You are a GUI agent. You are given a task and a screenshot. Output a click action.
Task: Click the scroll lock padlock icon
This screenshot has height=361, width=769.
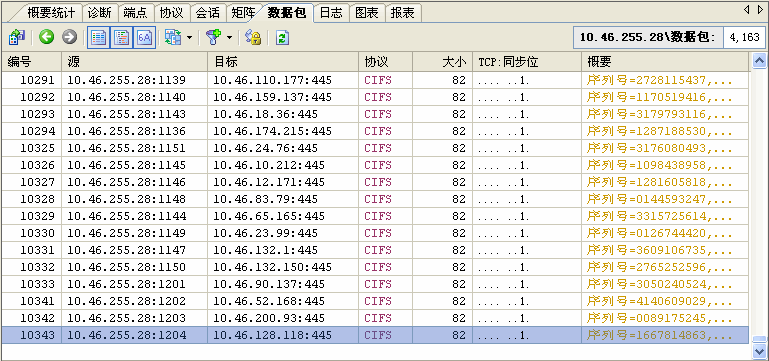click(x=253, y=37)
